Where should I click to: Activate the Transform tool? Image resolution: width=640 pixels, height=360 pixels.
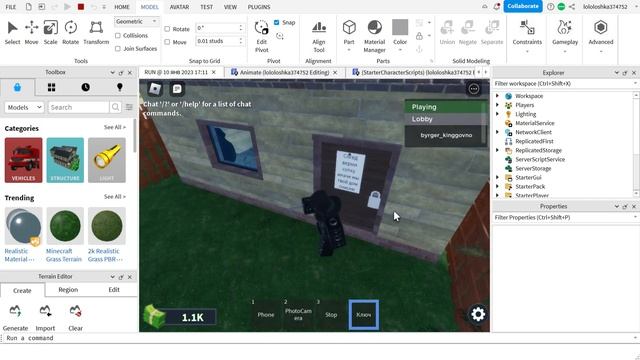(96, 33)
